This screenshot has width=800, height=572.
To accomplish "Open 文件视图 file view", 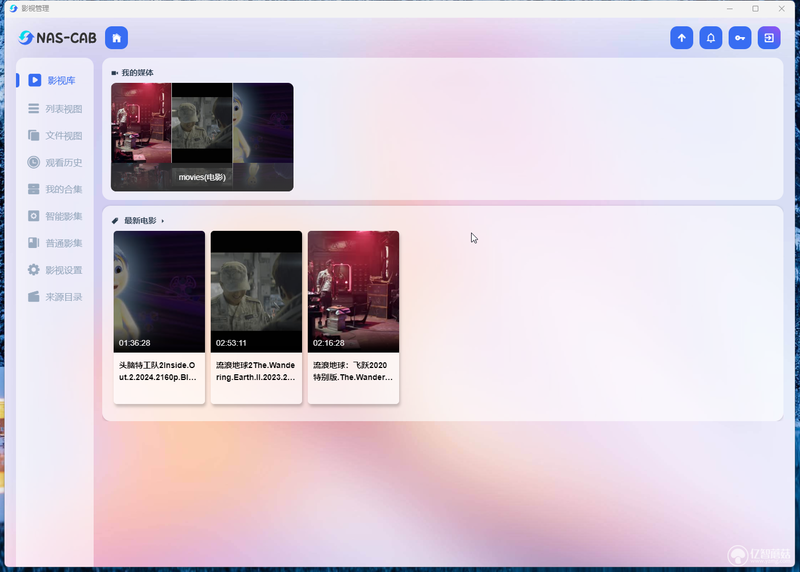I will (55, 135).
